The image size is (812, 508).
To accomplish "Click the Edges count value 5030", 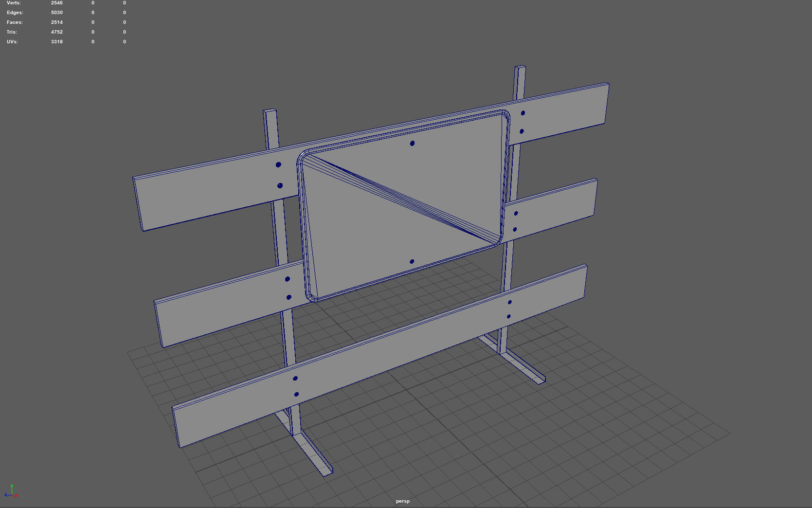I will 57,13.
